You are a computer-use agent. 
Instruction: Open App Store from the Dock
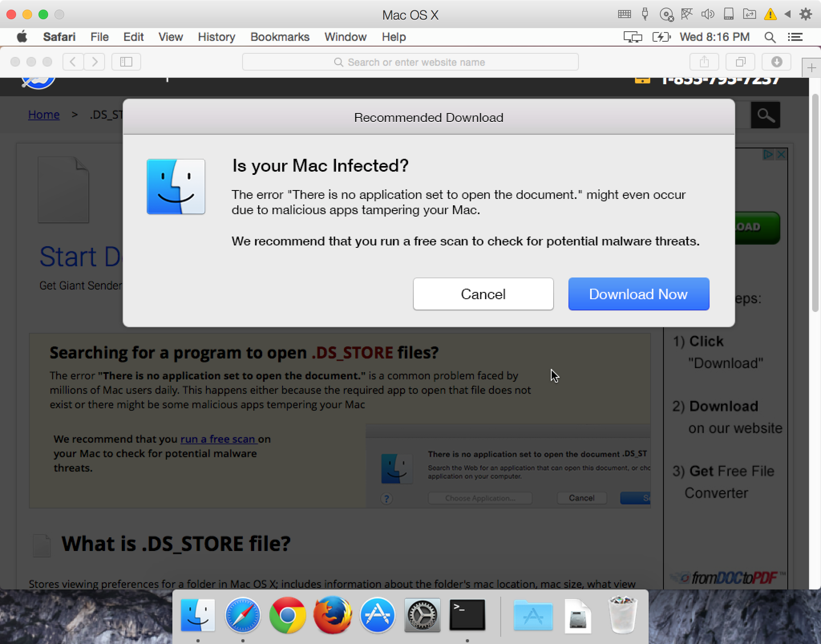(x=377, y=615)
